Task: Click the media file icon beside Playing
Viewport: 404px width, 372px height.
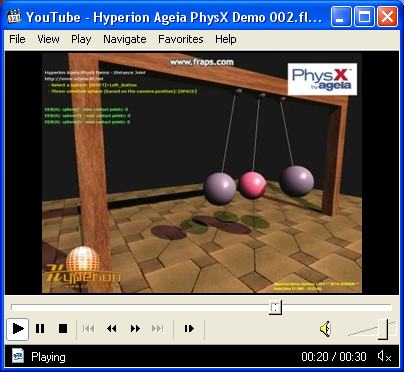Action: 18,356
